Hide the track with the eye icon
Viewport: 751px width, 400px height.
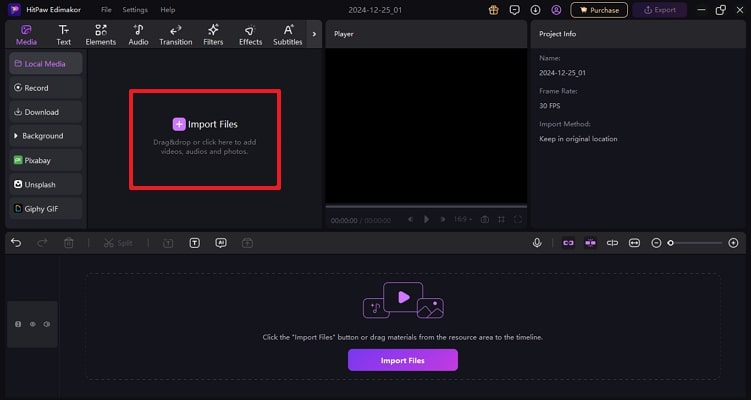coord(33,324)
